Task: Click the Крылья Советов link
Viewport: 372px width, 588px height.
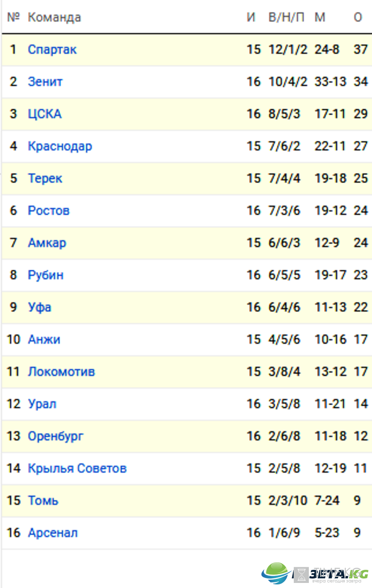Action: click(x=77, y=469)
